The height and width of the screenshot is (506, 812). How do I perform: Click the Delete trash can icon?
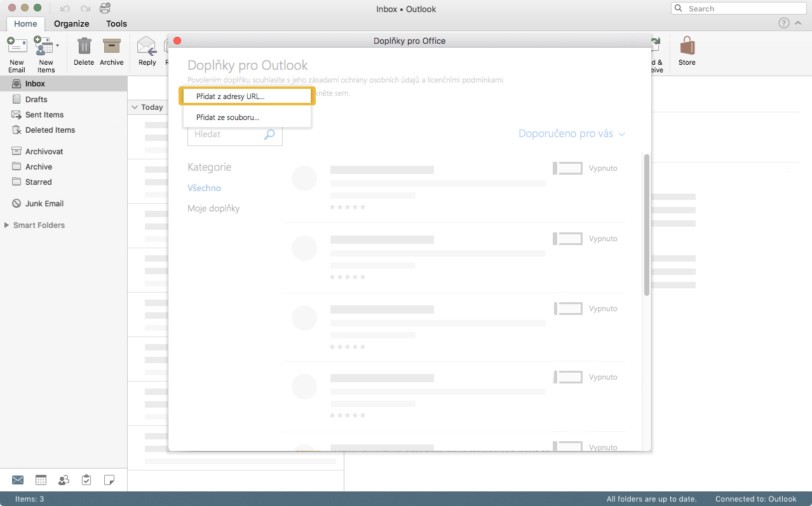click(84, 46)
